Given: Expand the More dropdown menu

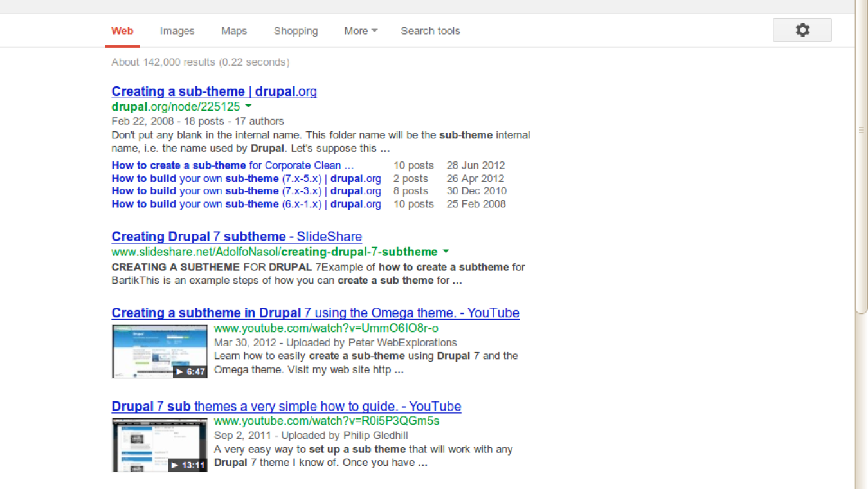Looking at the screenshot, I should click(x=361, y=31).
